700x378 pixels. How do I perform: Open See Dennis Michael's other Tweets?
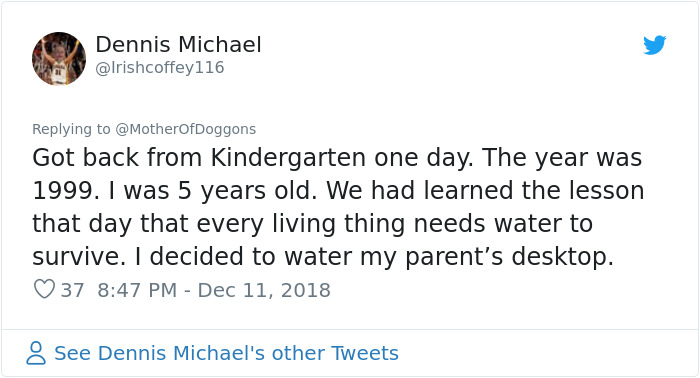(226, 353)
